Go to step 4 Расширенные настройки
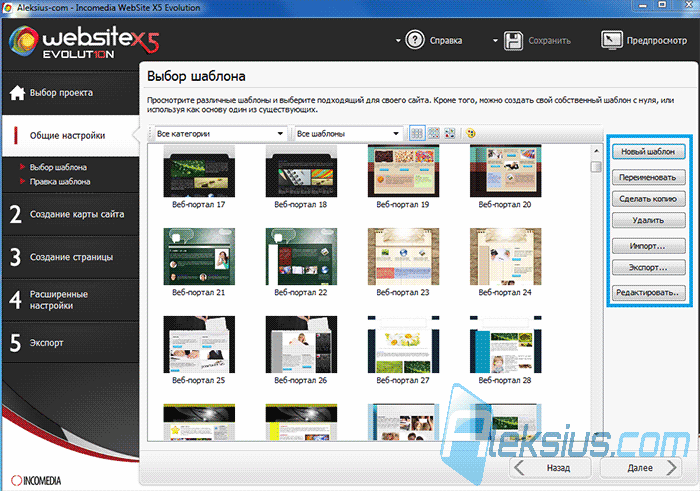The image size is (700, 491). click(71, 300)
